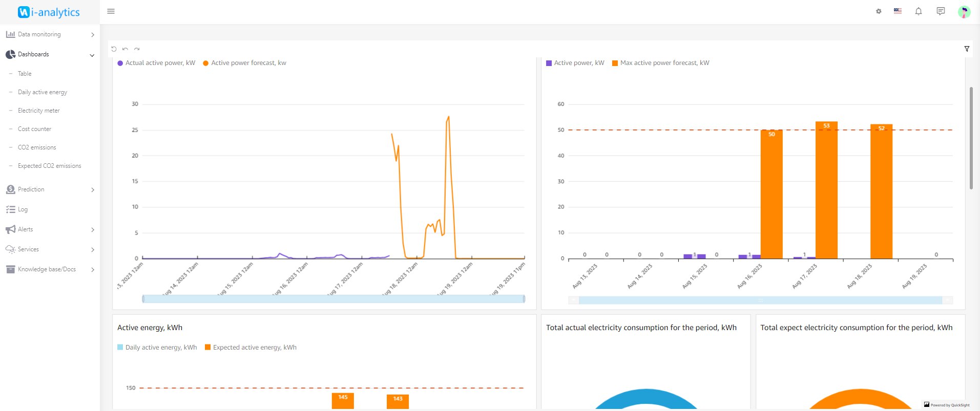Click Prediction dollar icon

[10, 189]
